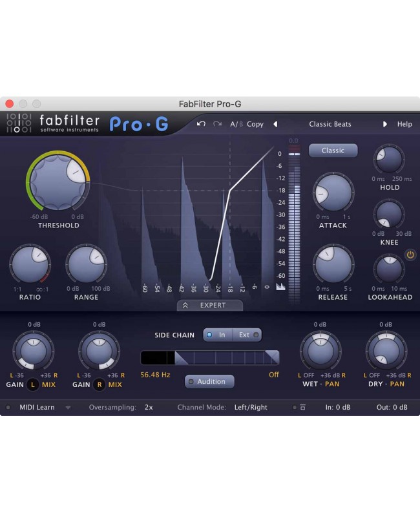This screenshot has height=513, width=420.
Task: Click the left MIX label
Action: pyautogui.click(x=48, y=385)
